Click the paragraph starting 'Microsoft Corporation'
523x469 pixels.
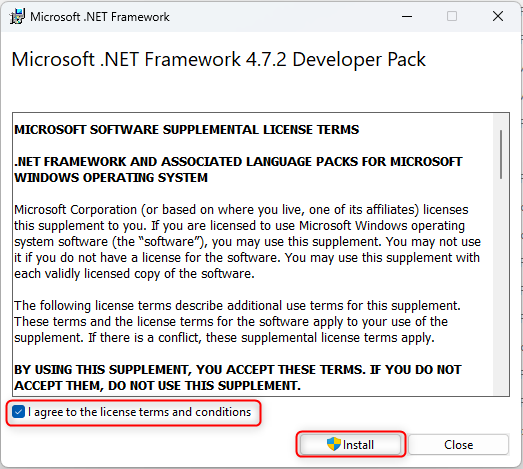(x=247, y=242)
